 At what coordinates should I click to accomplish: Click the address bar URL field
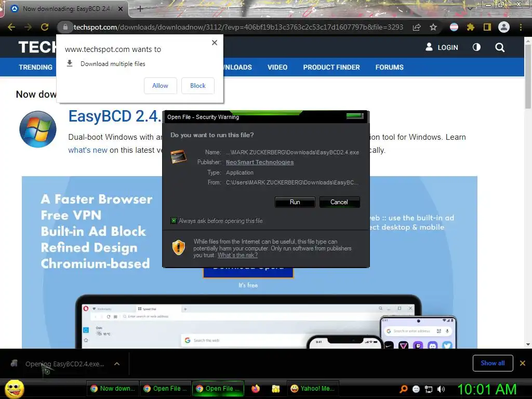click(x=238, y=27)
